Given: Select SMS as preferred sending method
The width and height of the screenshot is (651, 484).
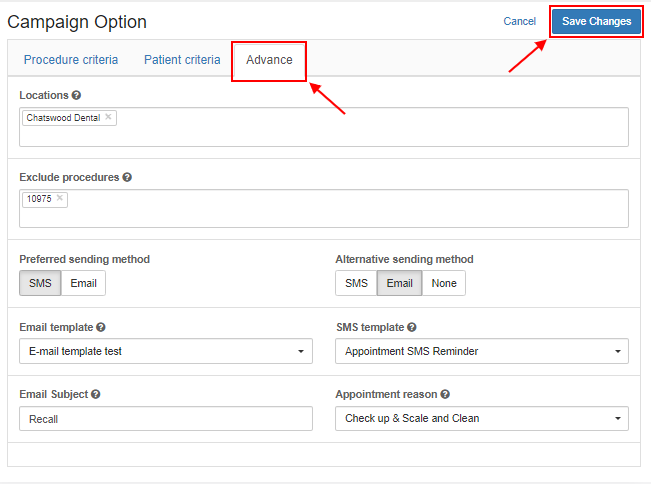Looking at the screenshot, I should [40, 283].
